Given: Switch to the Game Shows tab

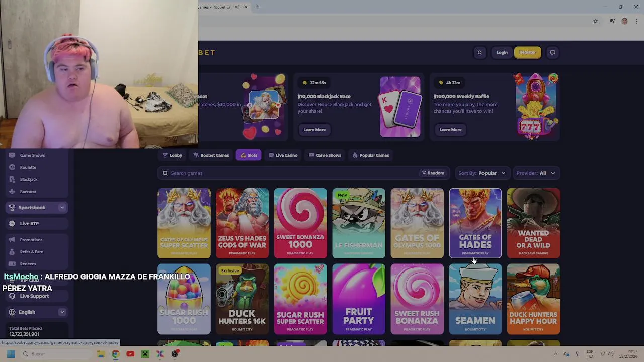Looking at the screenshot, I should click(x=325, y=155).
